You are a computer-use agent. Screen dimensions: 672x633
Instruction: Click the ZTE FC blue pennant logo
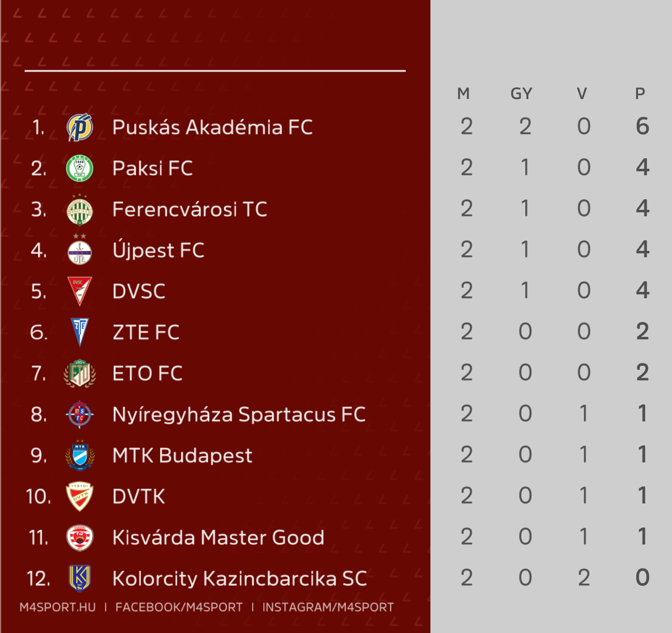tap(80, 332)
